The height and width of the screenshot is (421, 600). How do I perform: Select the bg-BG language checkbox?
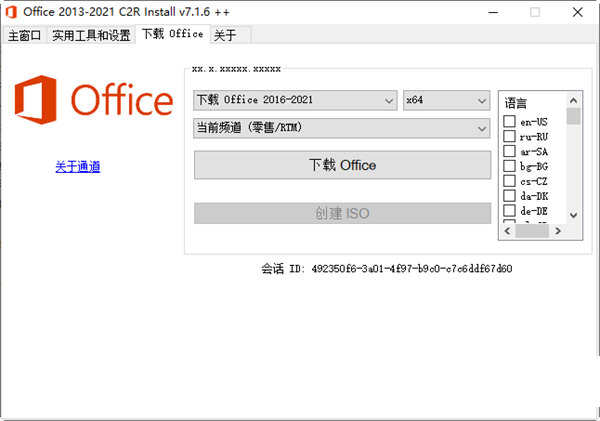(509, 166)
